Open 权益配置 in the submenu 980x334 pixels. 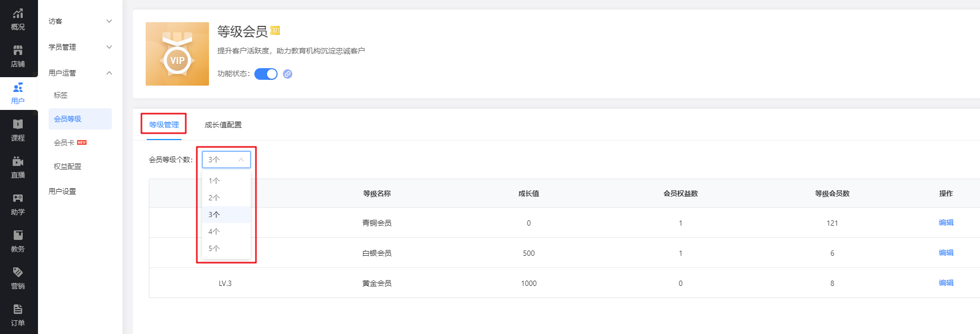coord(68,166)
